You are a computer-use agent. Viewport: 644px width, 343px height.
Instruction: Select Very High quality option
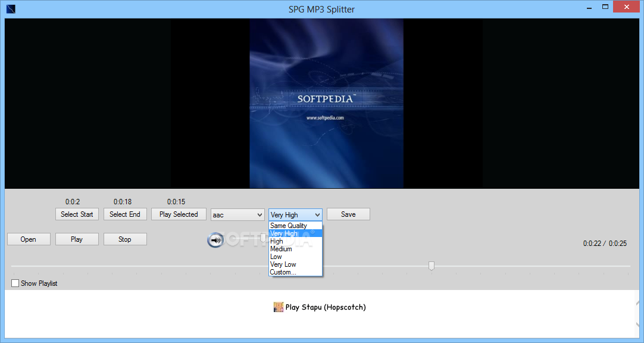[x=295, y=233]
